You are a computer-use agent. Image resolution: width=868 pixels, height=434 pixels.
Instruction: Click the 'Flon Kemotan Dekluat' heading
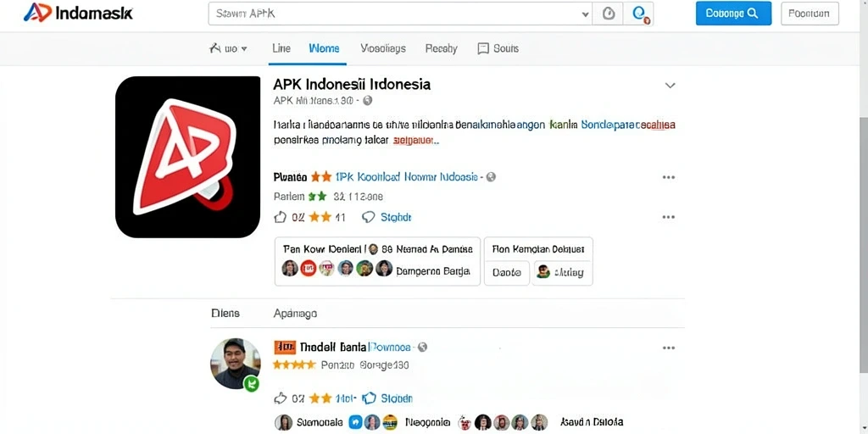pos(538,249)
